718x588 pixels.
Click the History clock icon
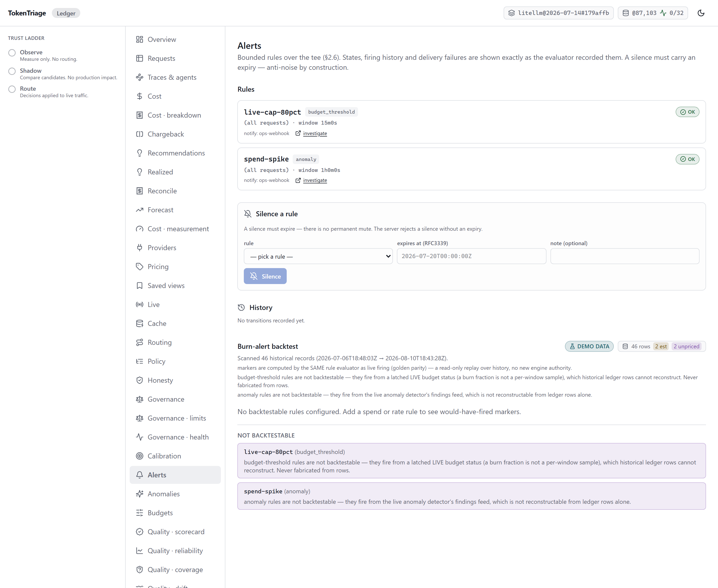[241, 307]
